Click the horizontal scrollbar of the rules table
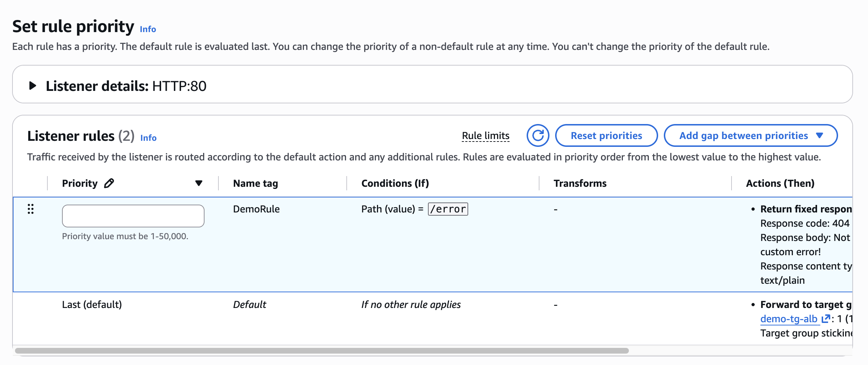 [x=321, y=351]
